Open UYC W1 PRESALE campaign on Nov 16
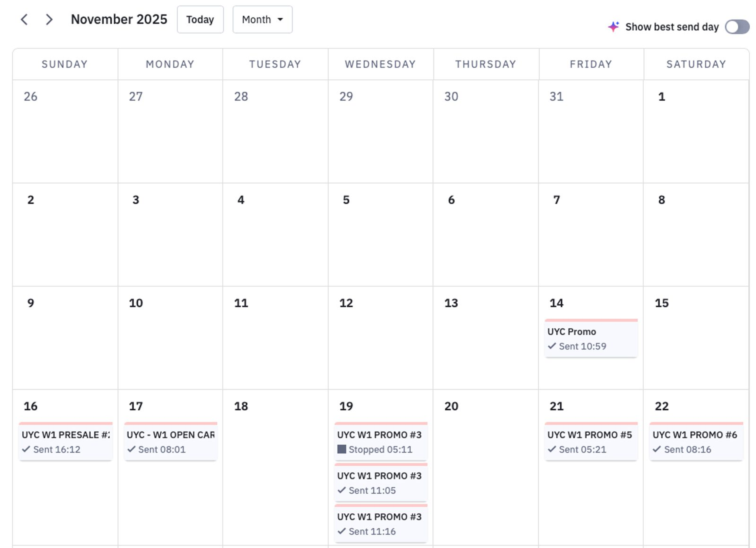The image size is (756, 548). coord(65,441)
